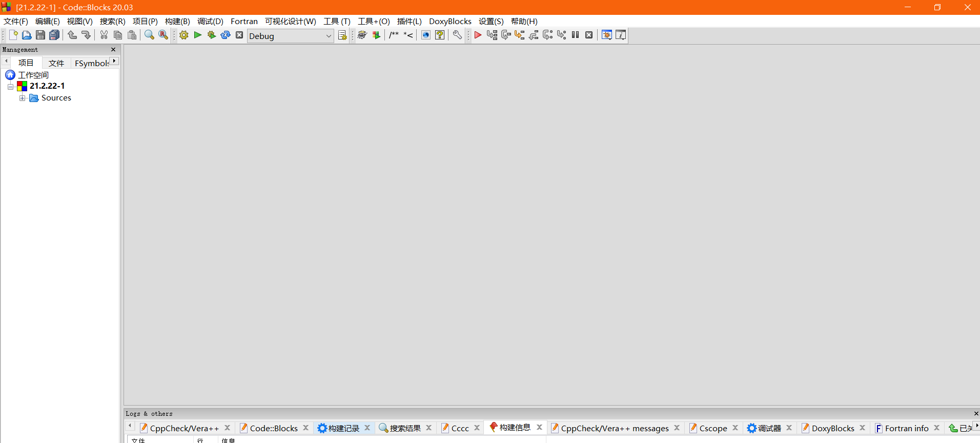The height and width of the screenshot is (443, 980).
Task: Pause the debugger with the break icon
Action: (575, 35)
